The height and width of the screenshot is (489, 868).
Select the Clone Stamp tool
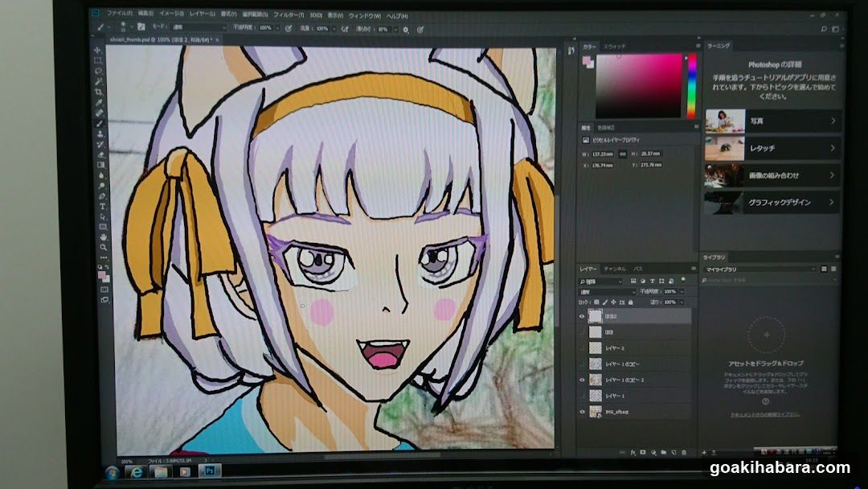[100, 134]
